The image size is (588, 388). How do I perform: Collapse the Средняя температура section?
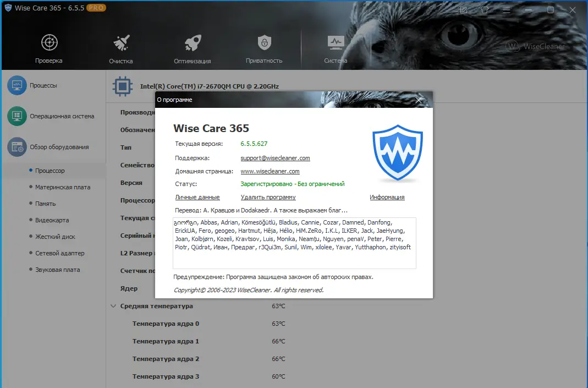coord(113,306)
